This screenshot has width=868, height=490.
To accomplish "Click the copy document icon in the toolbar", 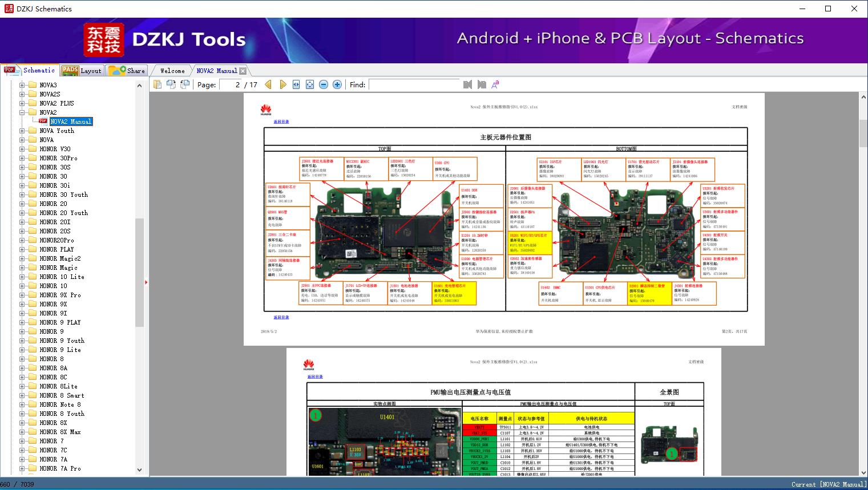I will pos(158,84).
